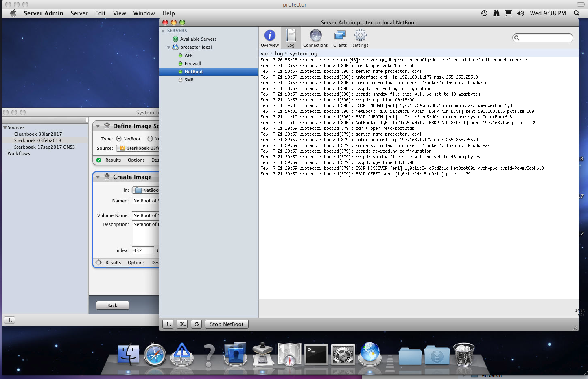Open the Clients toolbar icon
588x379 pixels.
(x=340, y=38)
